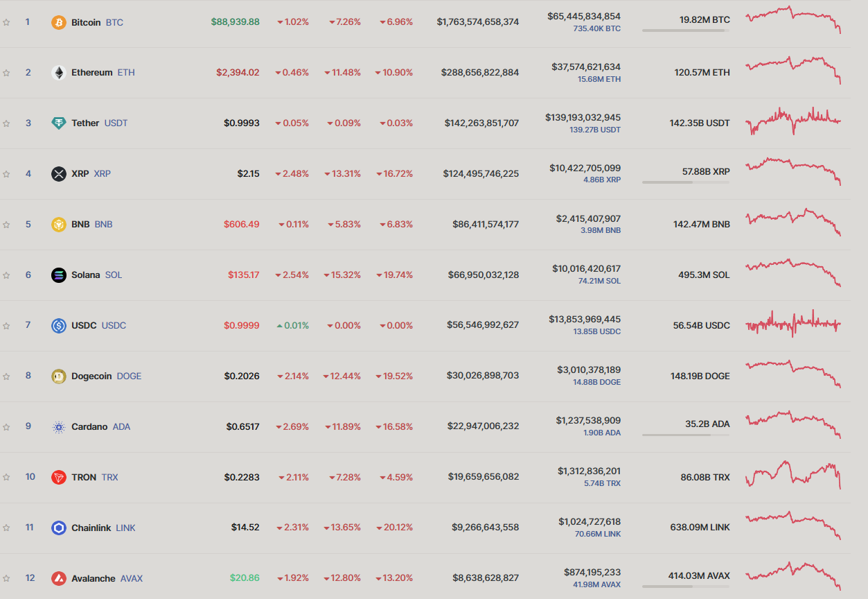Click the Tether logo icon
This screenshot has height=599, width=868.
point(59,123)
